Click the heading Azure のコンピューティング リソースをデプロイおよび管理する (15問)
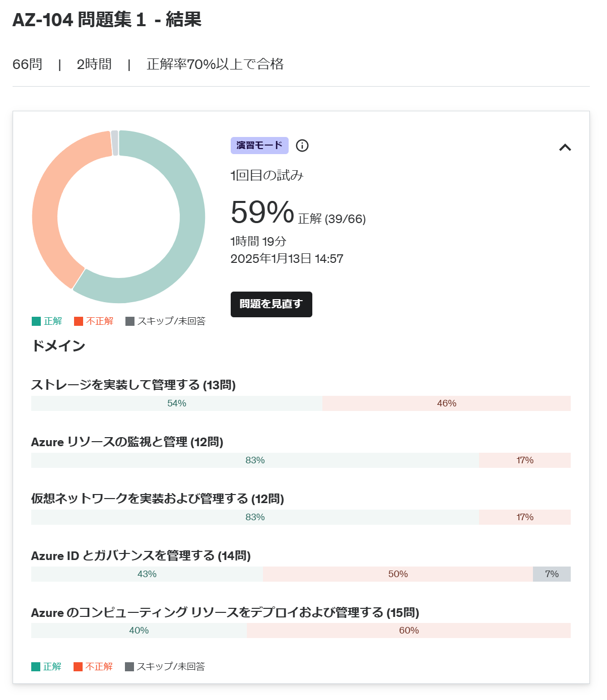 (225, 612)
